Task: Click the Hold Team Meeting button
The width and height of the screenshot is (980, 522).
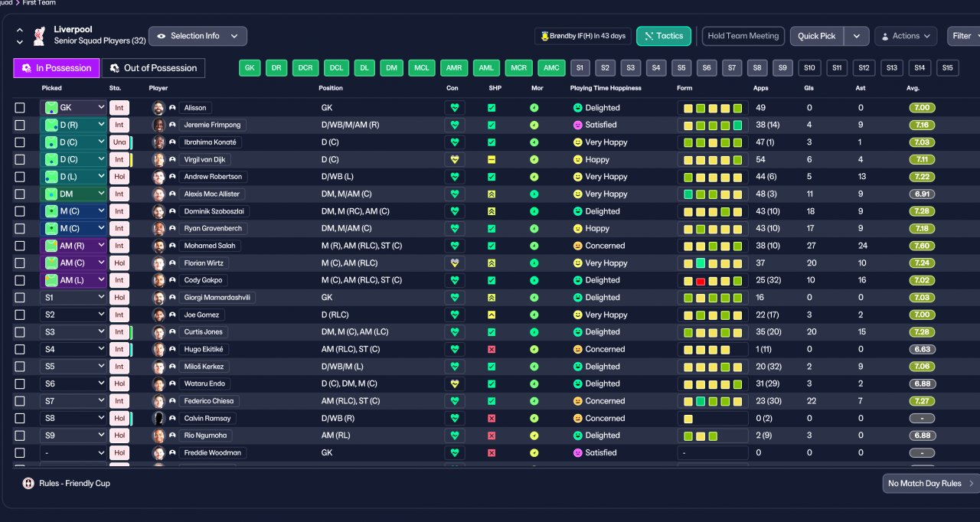Action: (x=743, y=36)
